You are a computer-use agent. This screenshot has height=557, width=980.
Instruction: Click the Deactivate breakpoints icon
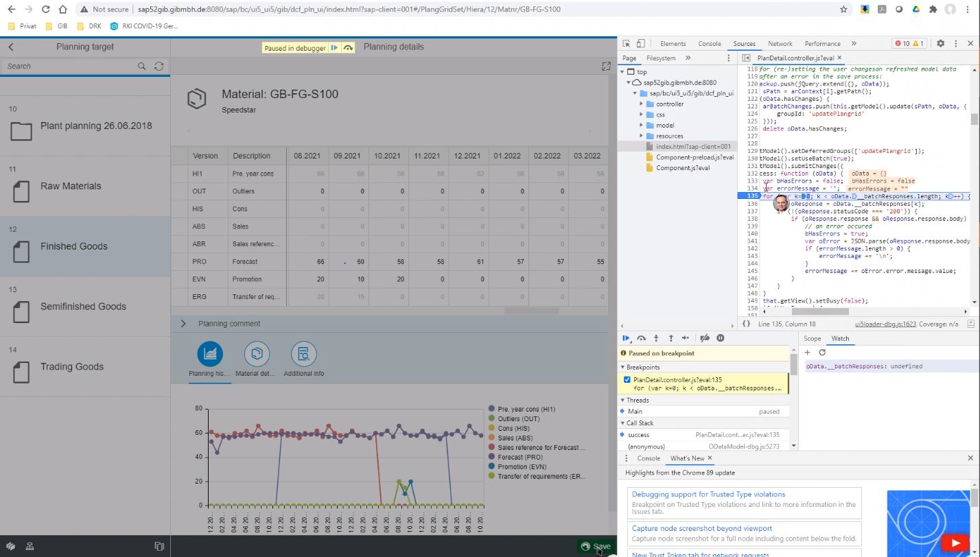click(x=704, y=338)
